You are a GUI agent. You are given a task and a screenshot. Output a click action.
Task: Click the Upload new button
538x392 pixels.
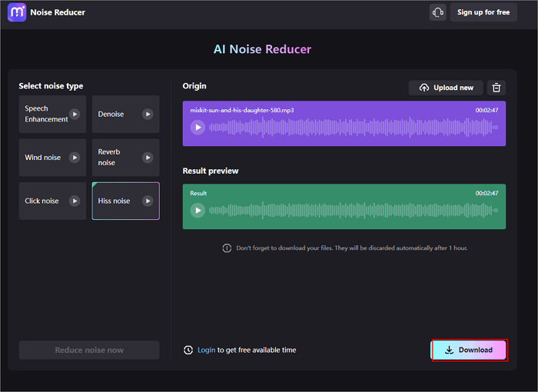(x=446, y=88)
